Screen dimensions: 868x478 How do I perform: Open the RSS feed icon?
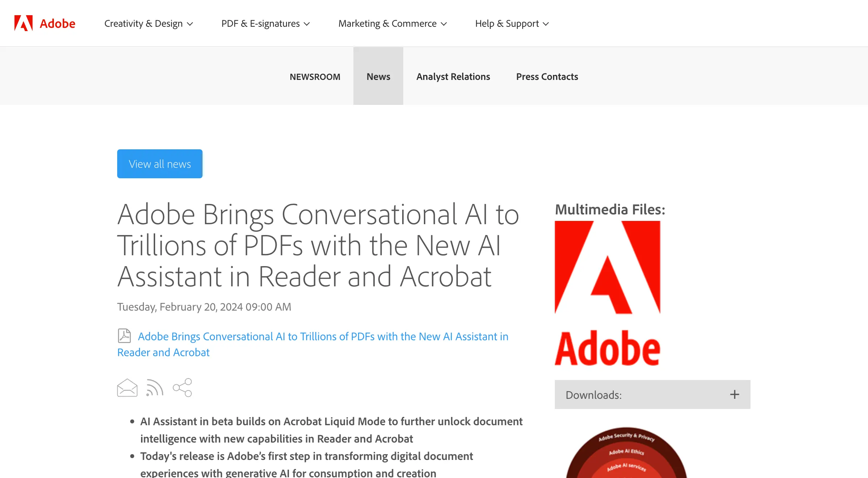click(x=155, y=388)
